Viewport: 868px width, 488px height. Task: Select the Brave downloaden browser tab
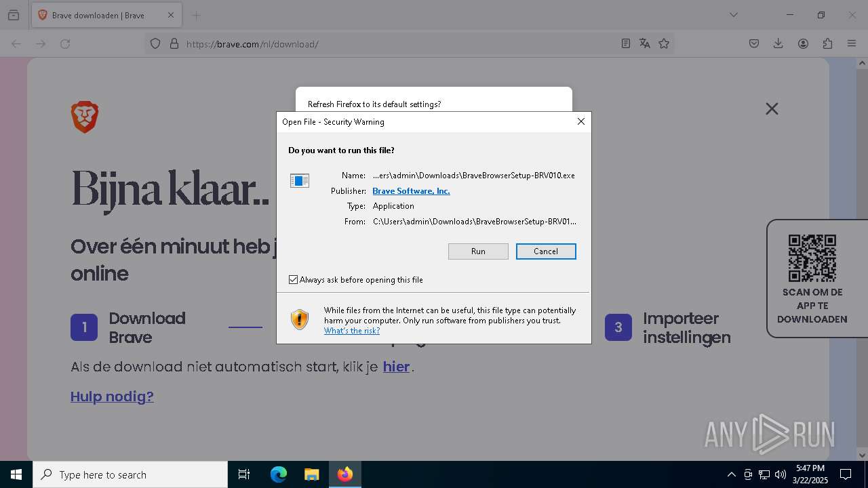pyautogui.click(x=105, y=15)
